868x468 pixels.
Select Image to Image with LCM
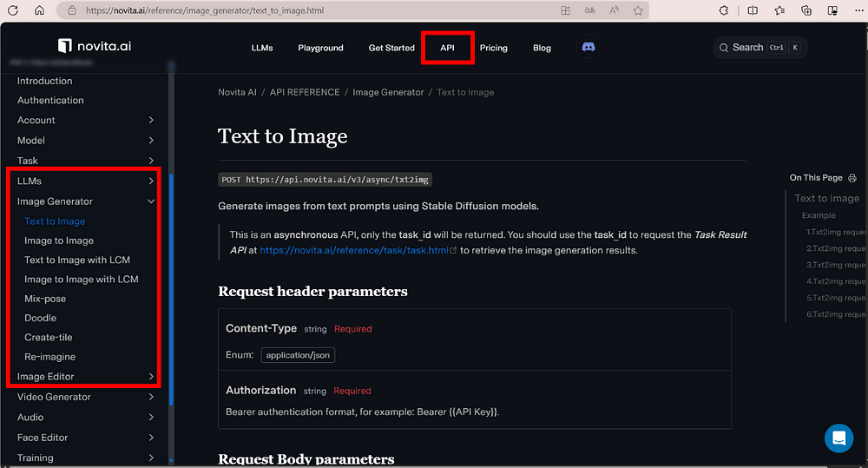(x=82, y=279)
